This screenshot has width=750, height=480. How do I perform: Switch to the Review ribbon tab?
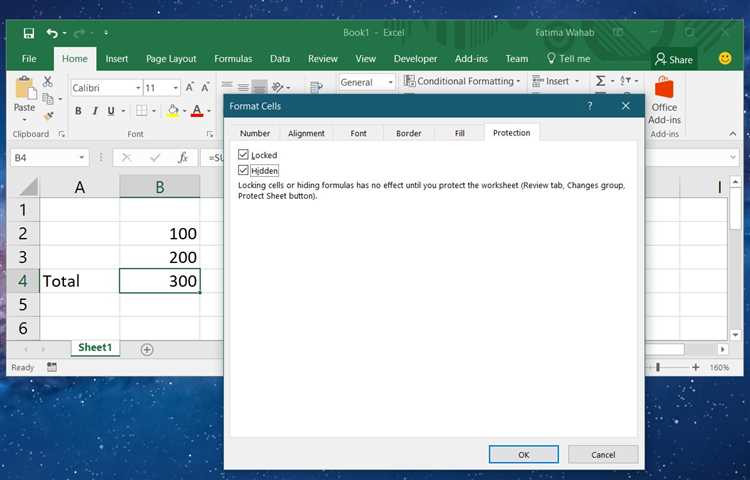(x=323, y=58)
